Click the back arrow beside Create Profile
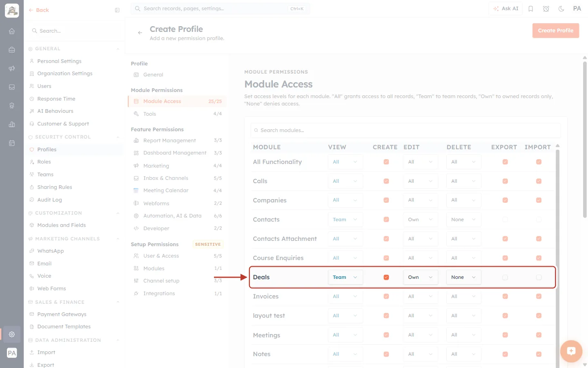 pos(140,33)
